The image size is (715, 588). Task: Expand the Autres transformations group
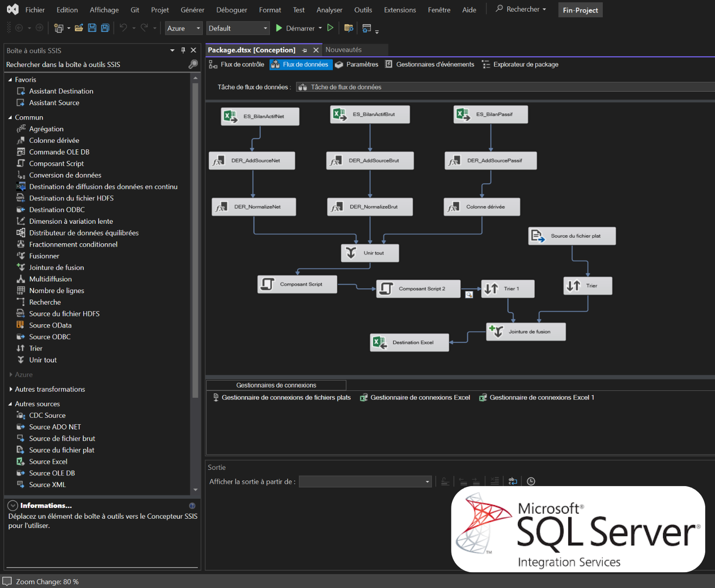click(x=10, y=389)
